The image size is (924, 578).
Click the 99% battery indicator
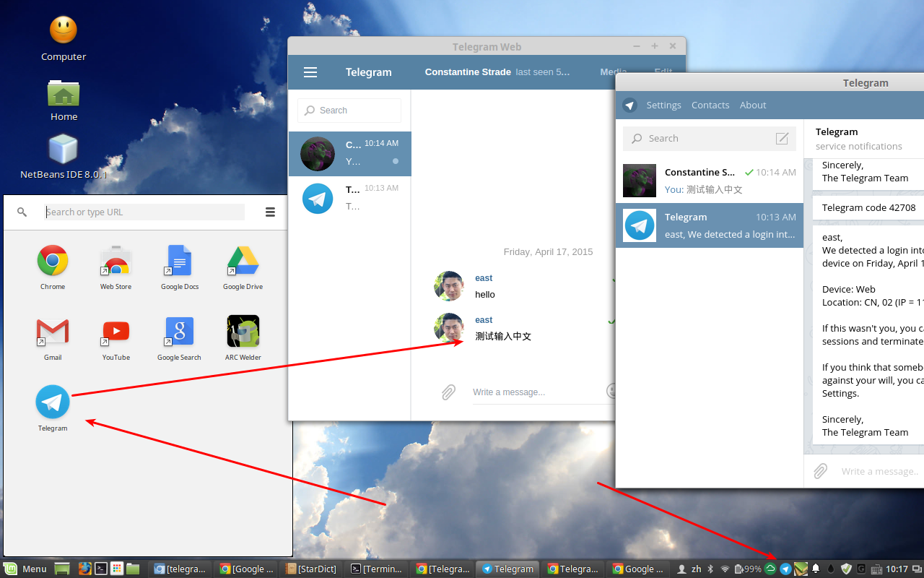coord(748,569)
